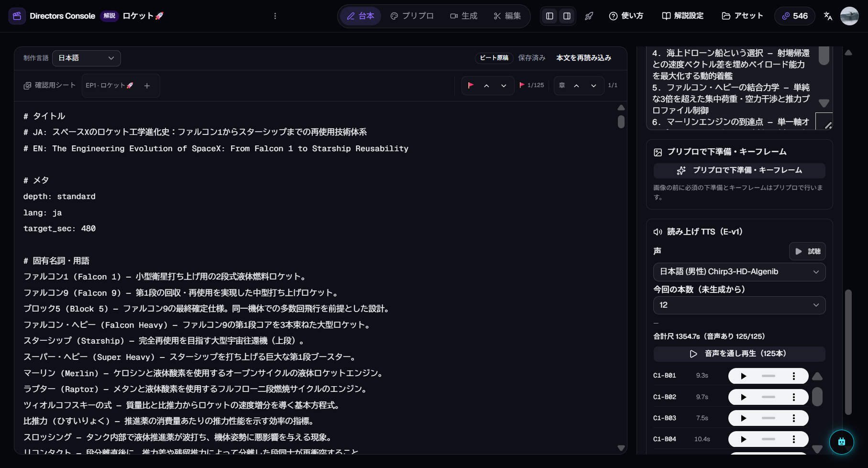
Task: Click the script editor vertical scrollbar thumb
Action: (621, 121)
